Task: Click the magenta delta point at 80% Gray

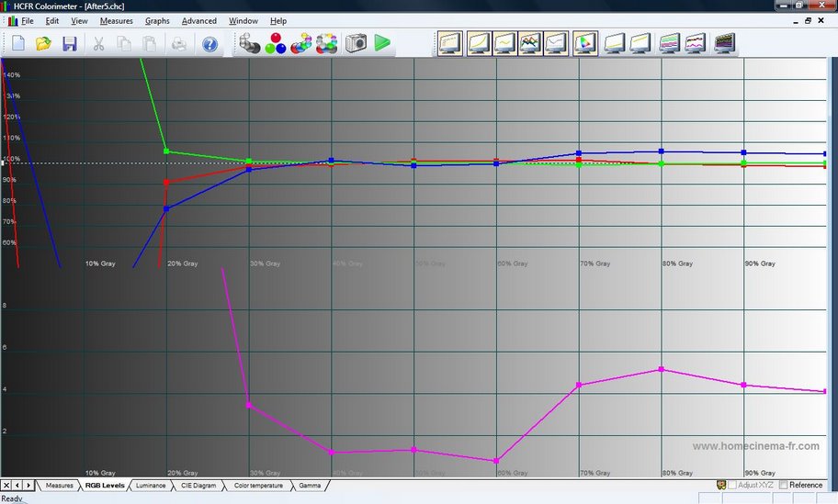Action: 661,369
